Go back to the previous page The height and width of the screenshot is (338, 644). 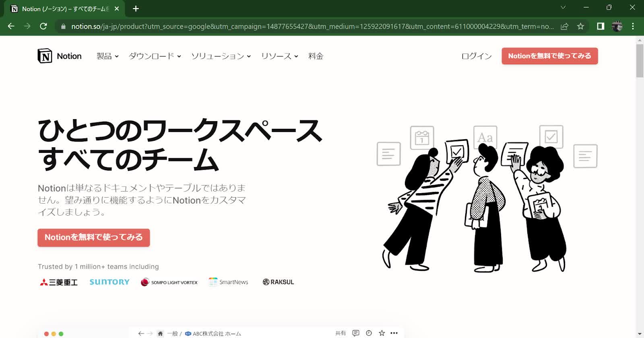click(x=11, y=26)
